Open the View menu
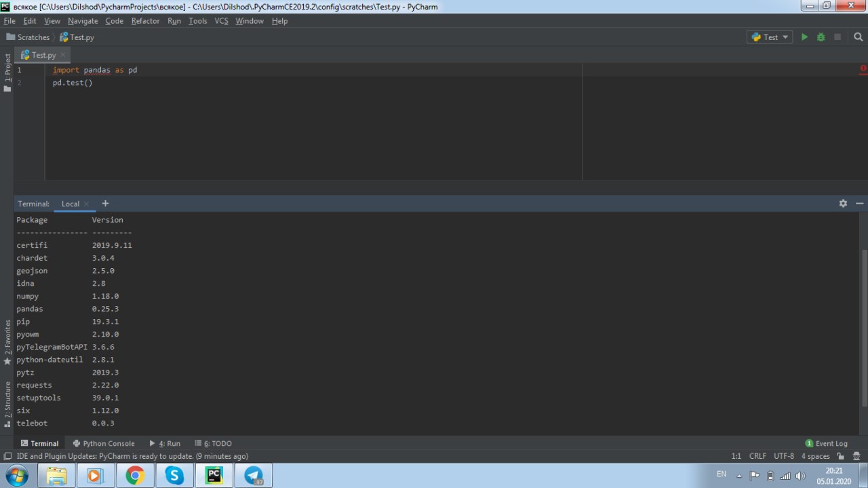The image size is (868, 488). coord(52,21)
